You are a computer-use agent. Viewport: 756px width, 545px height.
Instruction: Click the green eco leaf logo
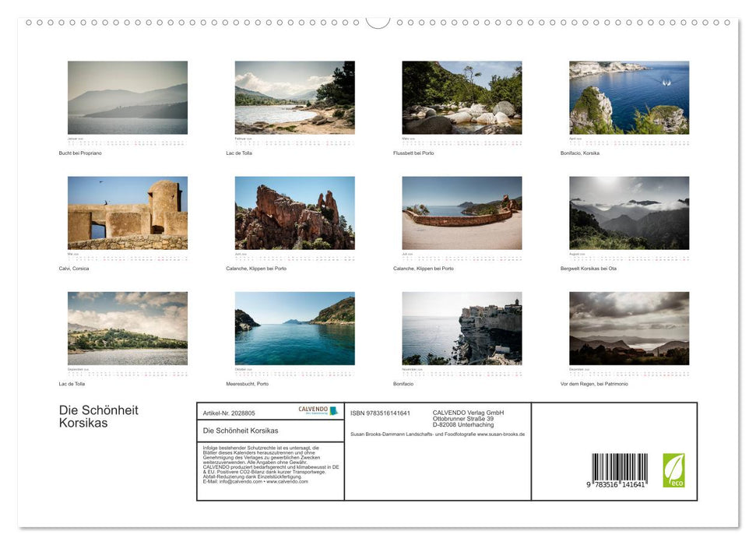point(673,470)
